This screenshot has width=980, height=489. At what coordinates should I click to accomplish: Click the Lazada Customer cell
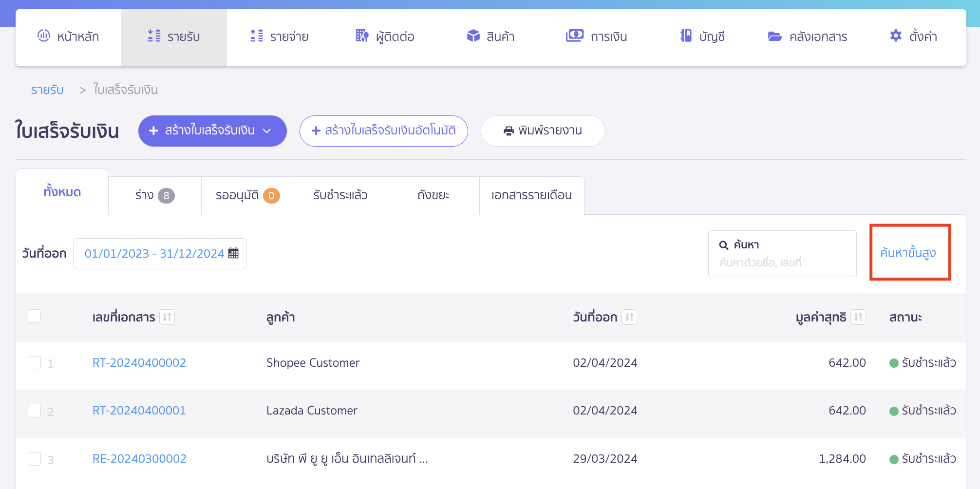pos(312,411)
